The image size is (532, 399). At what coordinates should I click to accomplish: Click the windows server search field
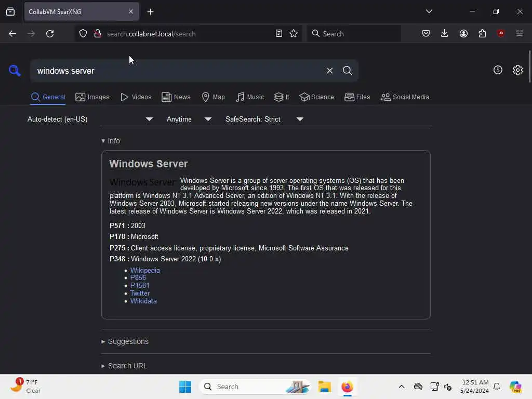click(177, 71)
